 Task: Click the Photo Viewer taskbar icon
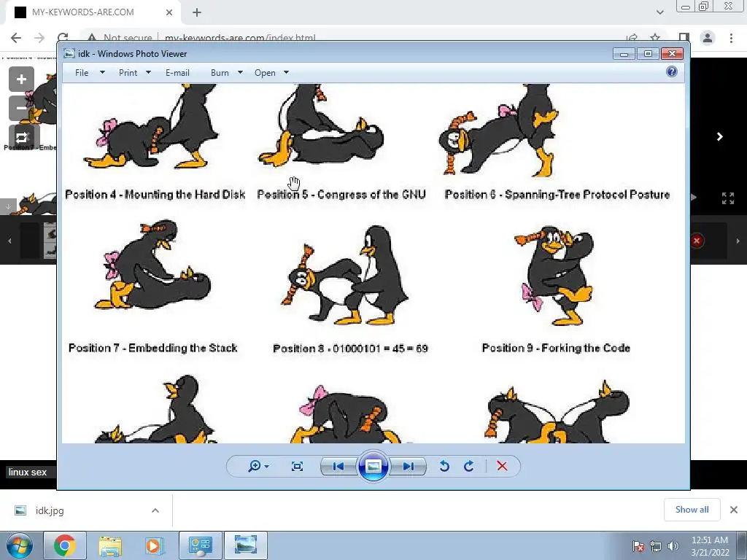(x=245, y=545)
